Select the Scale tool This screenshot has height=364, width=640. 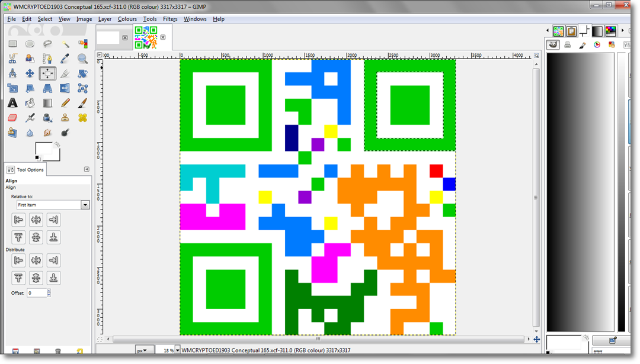click(12, 88)
